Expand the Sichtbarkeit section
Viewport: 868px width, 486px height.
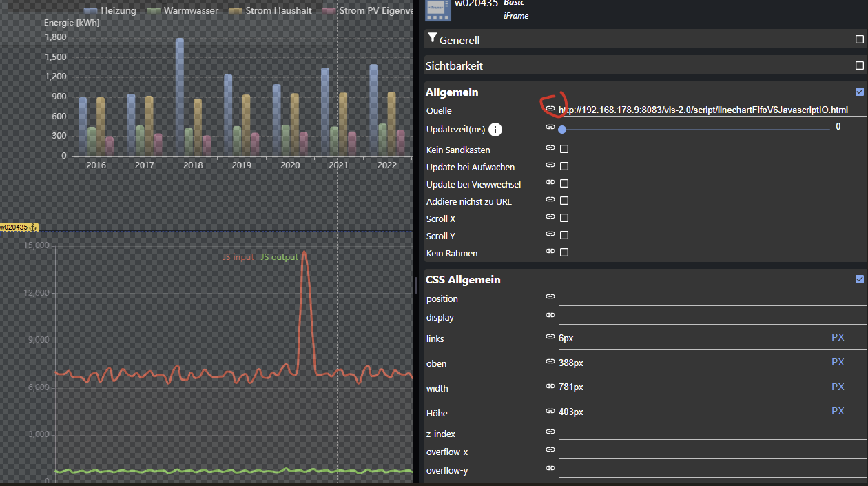(859, 65)
